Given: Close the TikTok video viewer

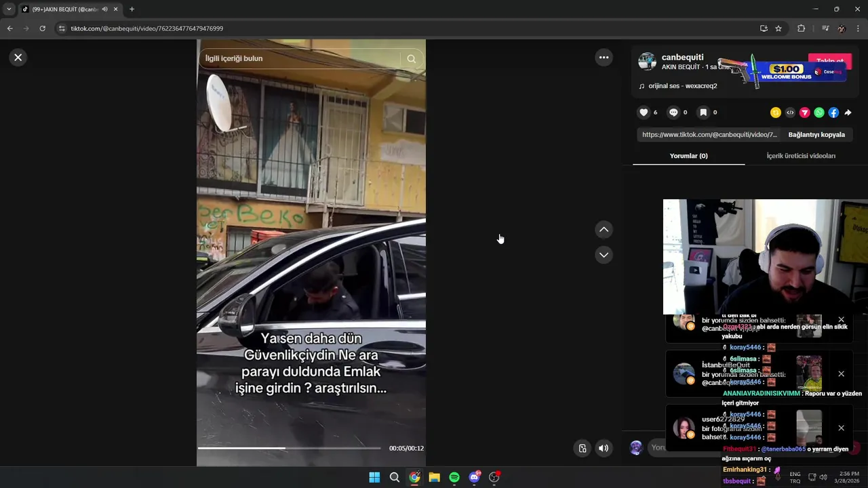Looking at the screenshot, I should 18,58.
